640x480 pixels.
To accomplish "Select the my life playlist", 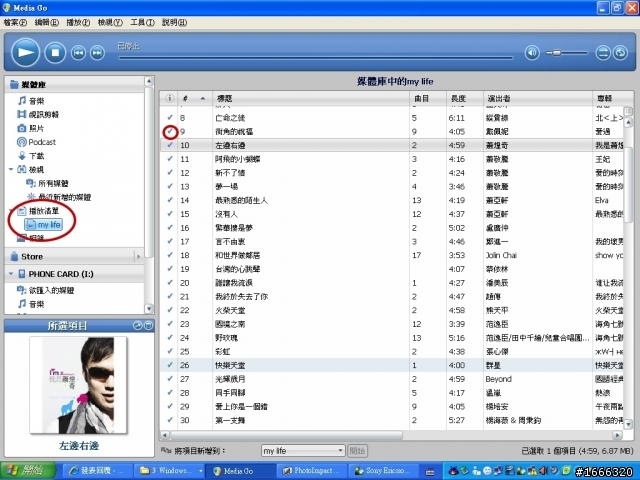I will 43,224.
